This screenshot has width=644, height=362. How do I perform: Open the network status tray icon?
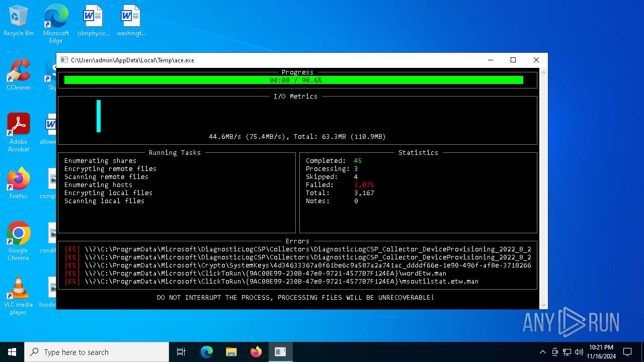point(567,352)
